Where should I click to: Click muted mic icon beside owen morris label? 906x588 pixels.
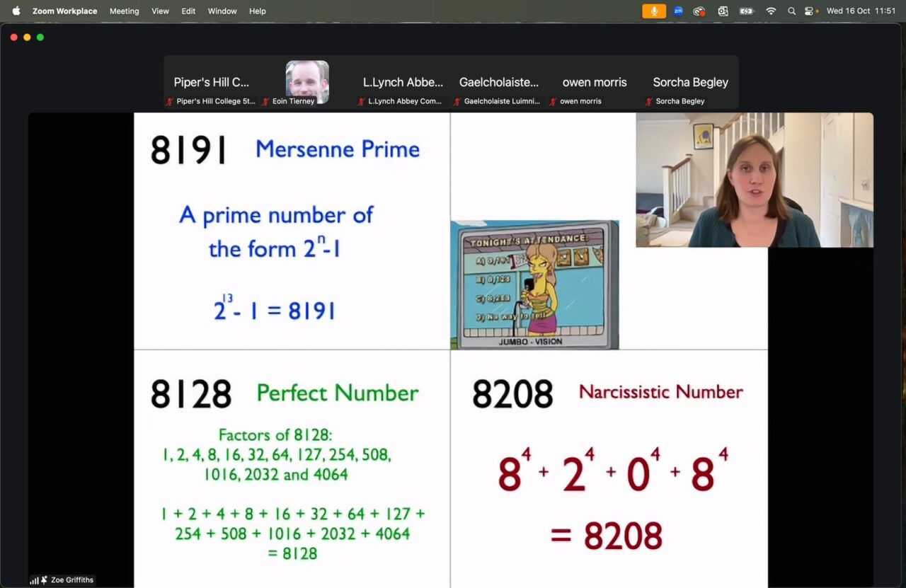tap(554, 102)
